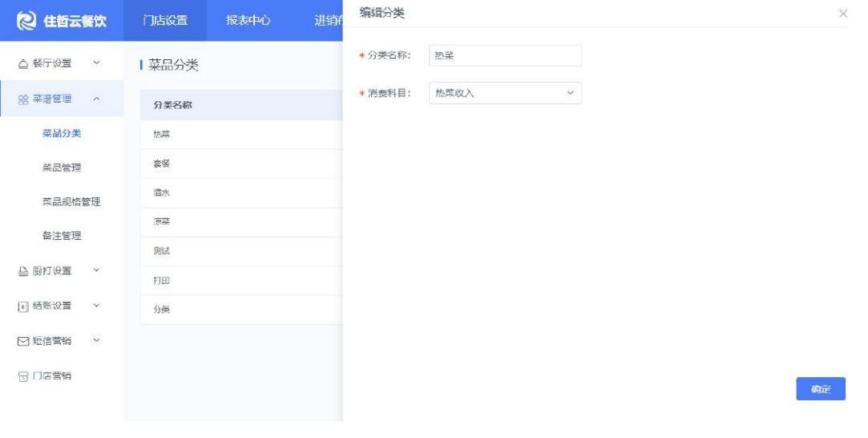Click the 住哲云餐饮 logo icon

(26, 21)
